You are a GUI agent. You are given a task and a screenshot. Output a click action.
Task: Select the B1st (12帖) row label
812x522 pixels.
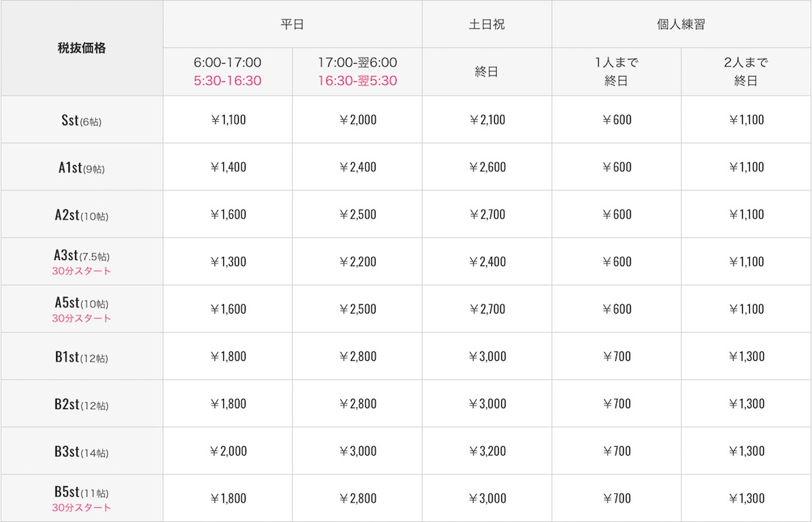pos(81,358)
